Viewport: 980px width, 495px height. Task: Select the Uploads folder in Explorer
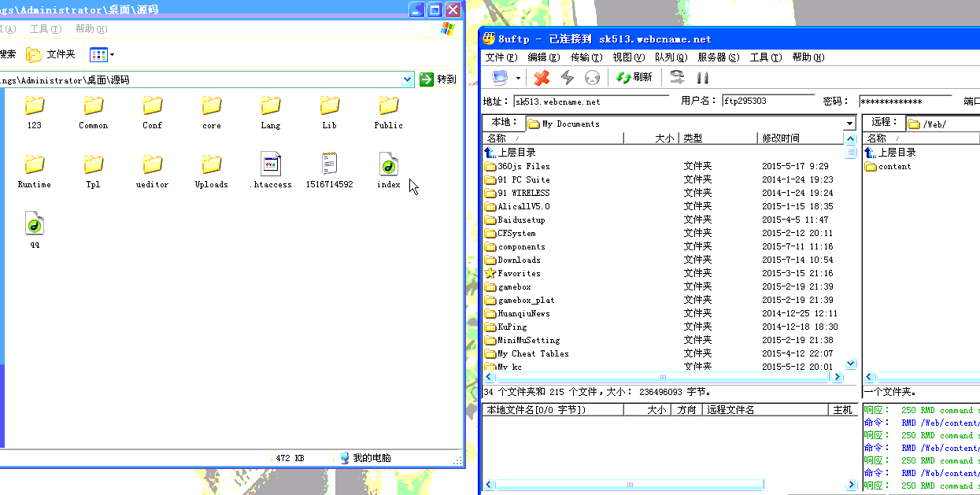pos(212,172)
